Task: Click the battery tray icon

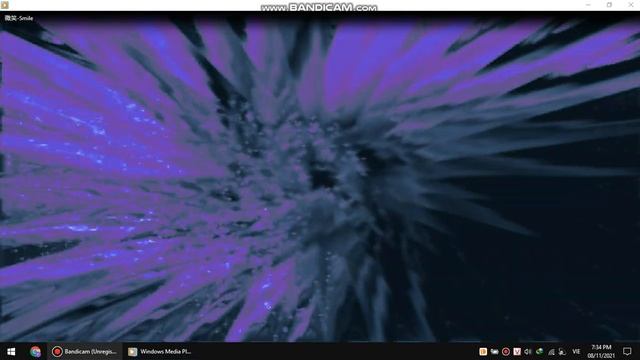Action: (494, 351)
